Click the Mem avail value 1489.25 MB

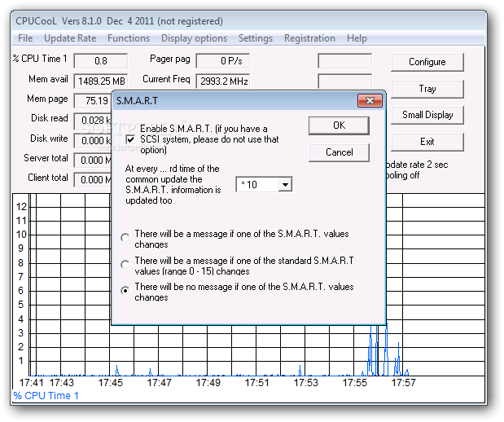101,81
